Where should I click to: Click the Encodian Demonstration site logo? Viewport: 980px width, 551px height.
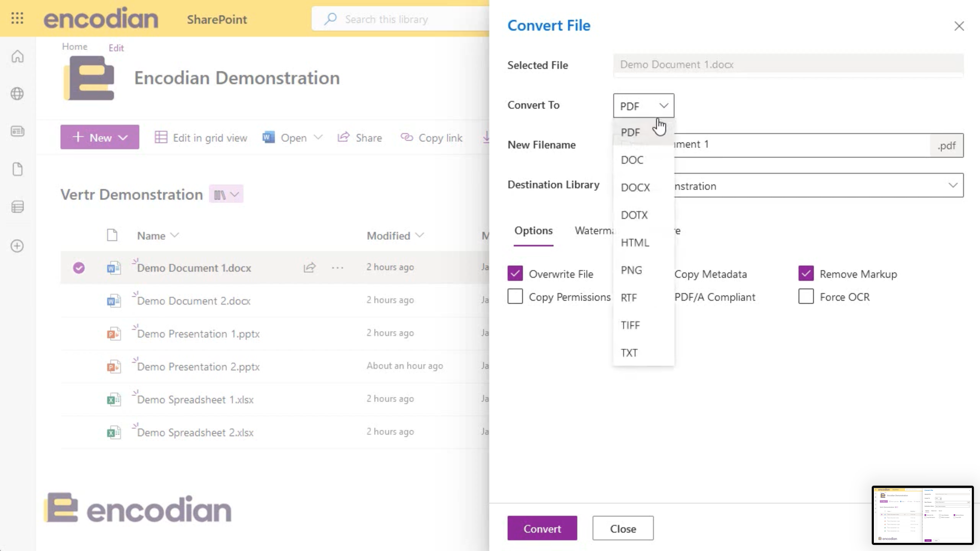click(89, 78)
